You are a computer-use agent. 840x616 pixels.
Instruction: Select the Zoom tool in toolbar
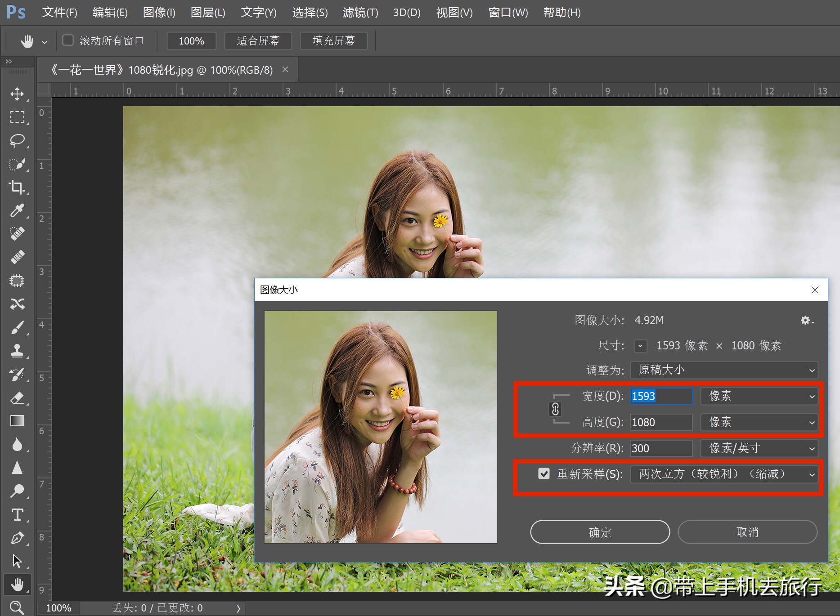coord(17,607)
